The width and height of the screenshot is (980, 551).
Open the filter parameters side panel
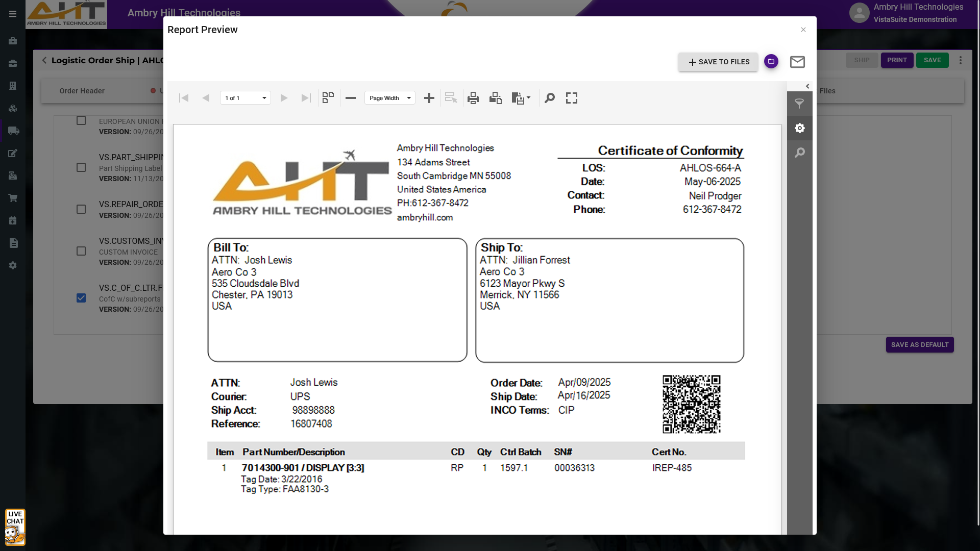coord(799,104)
